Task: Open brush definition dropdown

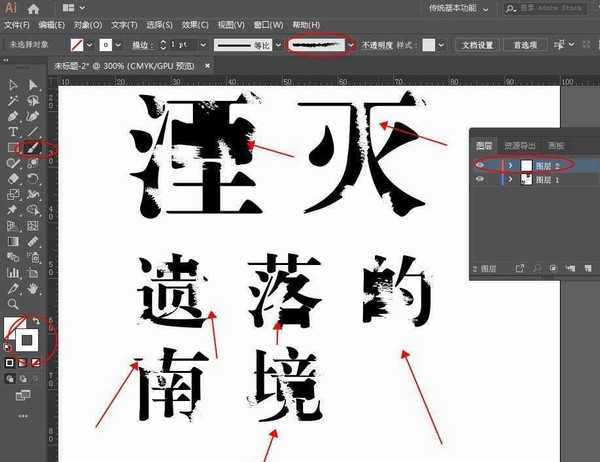Action: coord(351,45)
